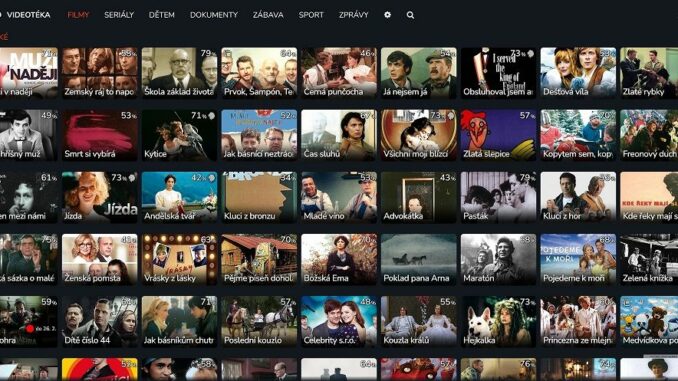Click the Videotéka link
The height and width of the screenshot is (381, 678).
tap(29, 15)
